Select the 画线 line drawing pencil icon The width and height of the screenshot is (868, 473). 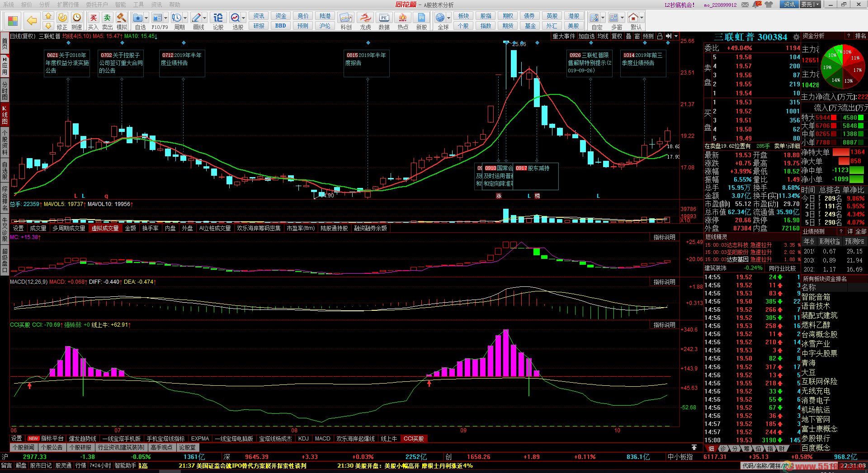pyautogui.click(x=196, y=18)
